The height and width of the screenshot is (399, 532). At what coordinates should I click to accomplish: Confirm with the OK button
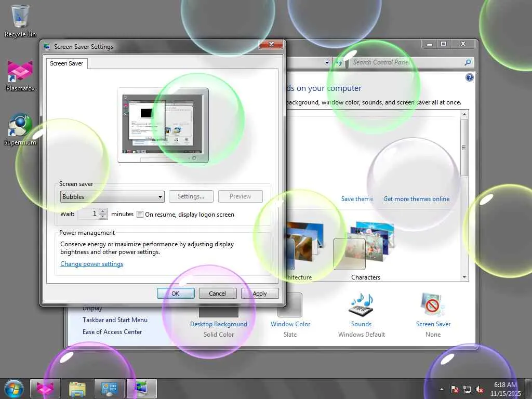[176, 294]
